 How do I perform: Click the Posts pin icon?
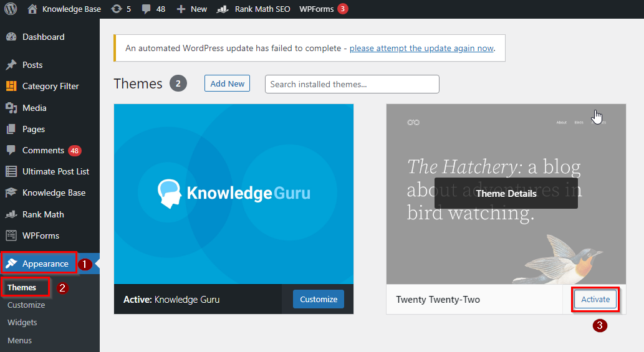[11, 65]
